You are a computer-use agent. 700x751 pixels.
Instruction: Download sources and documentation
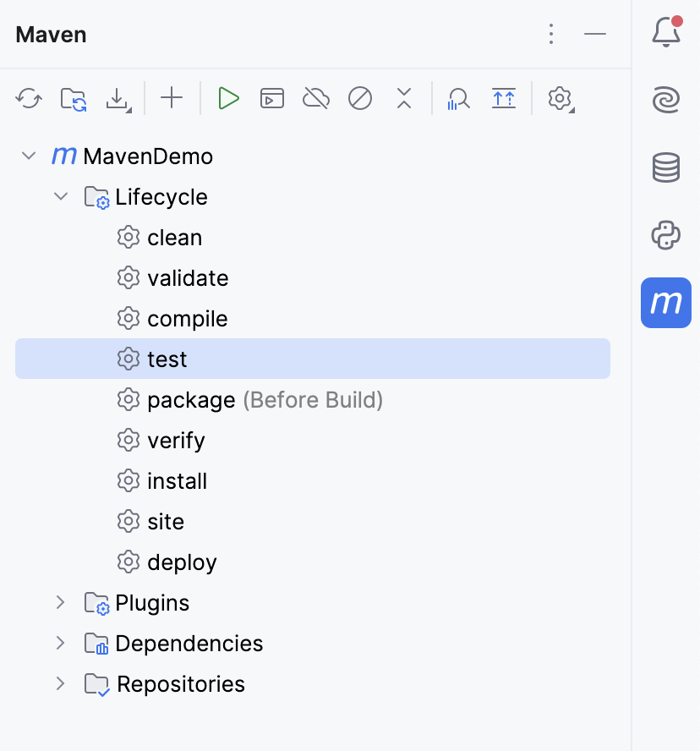[118, 98]
